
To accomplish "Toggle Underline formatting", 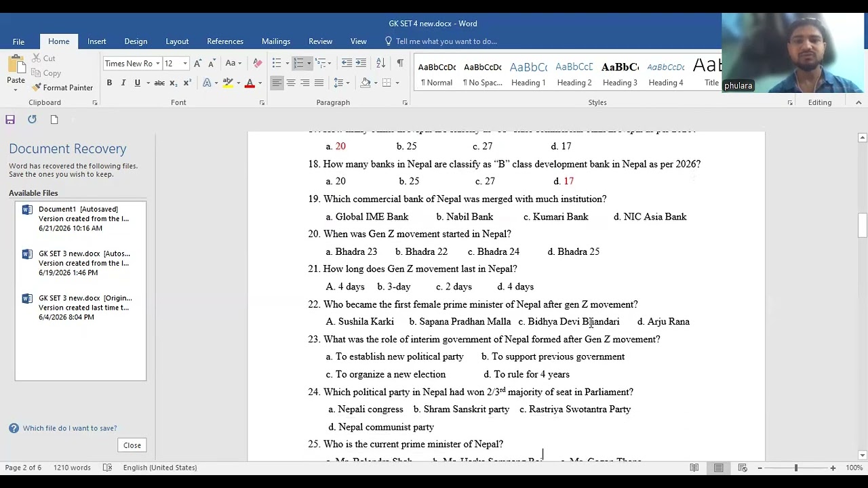I will [x=137, y=83].
